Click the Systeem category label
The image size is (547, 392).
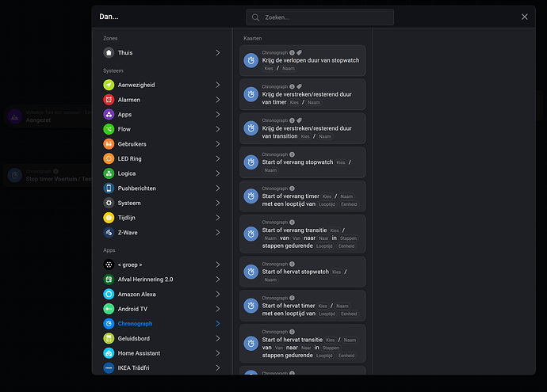click(x=129, y=203)
